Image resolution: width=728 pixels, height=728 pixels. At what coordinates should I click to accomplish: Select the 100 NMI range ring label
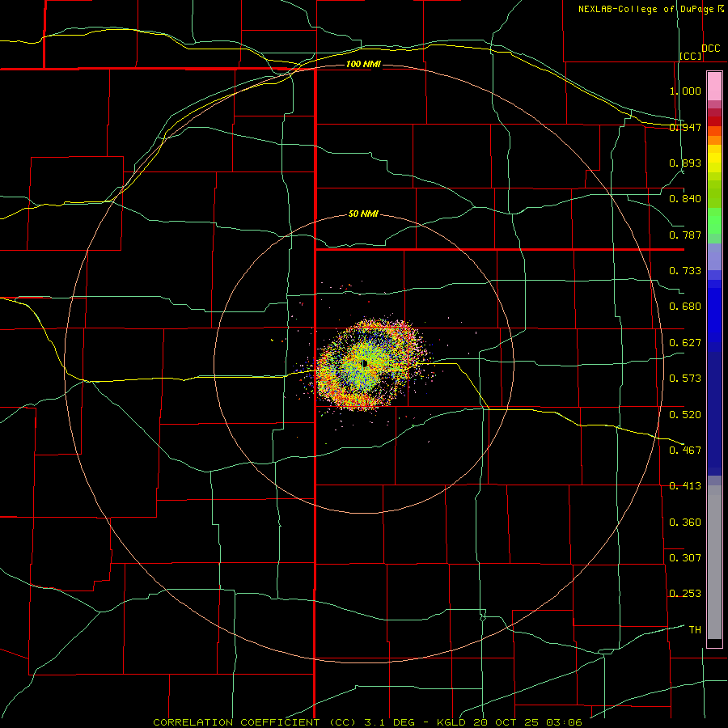pos(363,64)
